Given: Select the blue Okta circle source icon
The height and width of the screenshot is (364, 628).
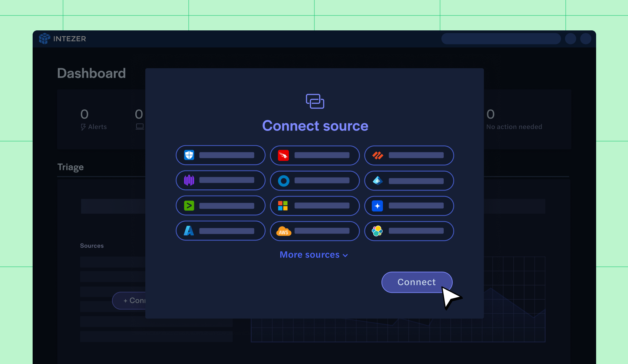Looking at the screenshot, I should [x=283, y=181].
